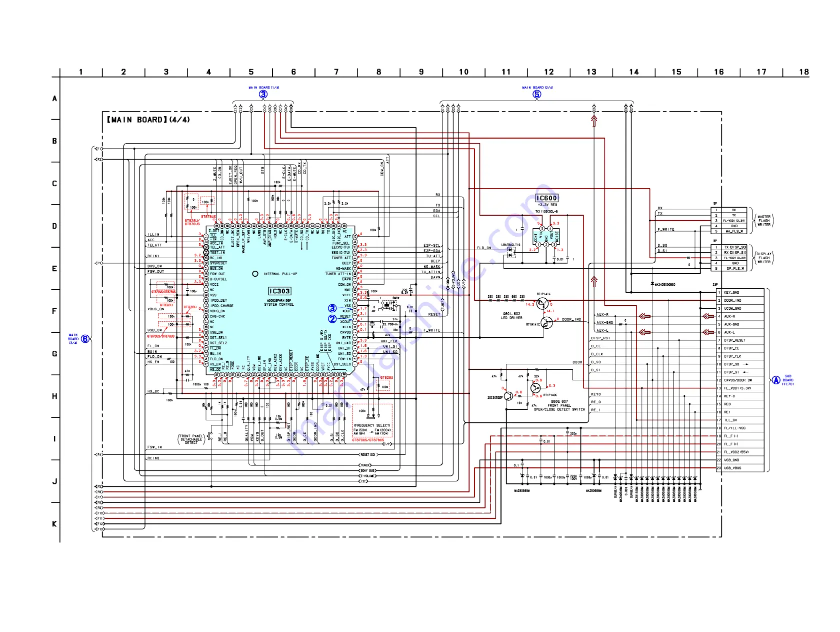Click +3.3V REG text under IC600
The width and height of the screenshot is (840, 632).
click(x=547, y=205)
